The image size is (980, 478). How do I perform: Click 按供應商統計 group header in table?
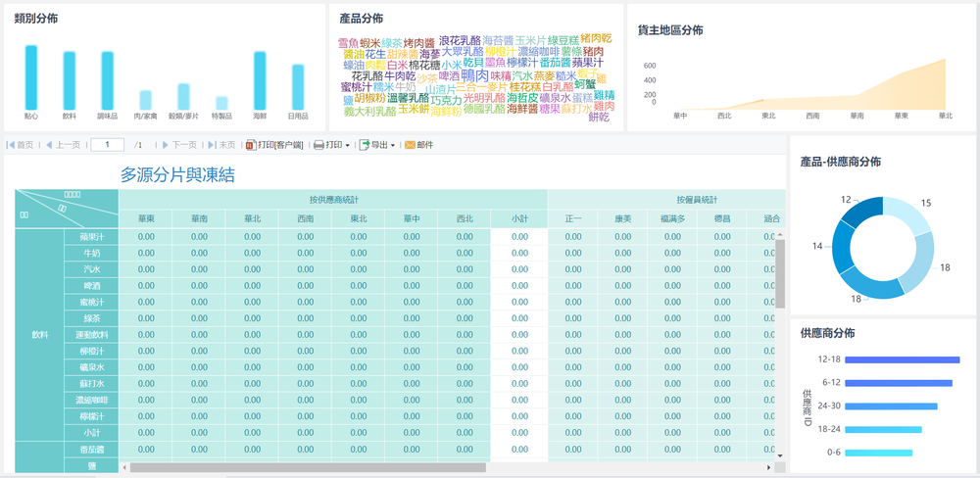click(x=333, y=200)
